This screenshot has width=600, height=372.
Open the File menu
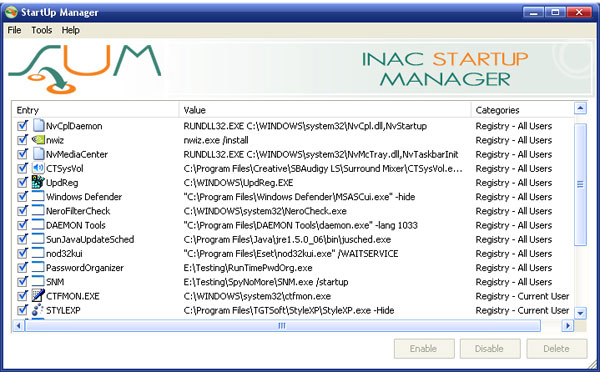15,30
